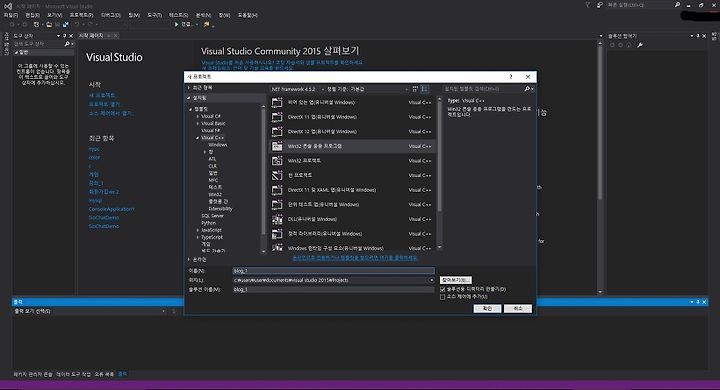
Task: Open the Help menu
Action: pyautogui.click(x=248, y=15)
